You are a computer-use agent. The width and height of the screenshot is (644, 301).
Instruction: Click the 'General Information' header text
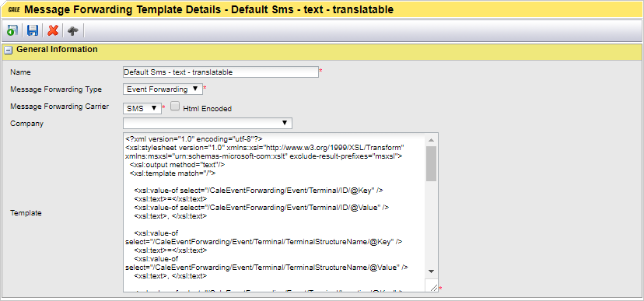(57, 49)
